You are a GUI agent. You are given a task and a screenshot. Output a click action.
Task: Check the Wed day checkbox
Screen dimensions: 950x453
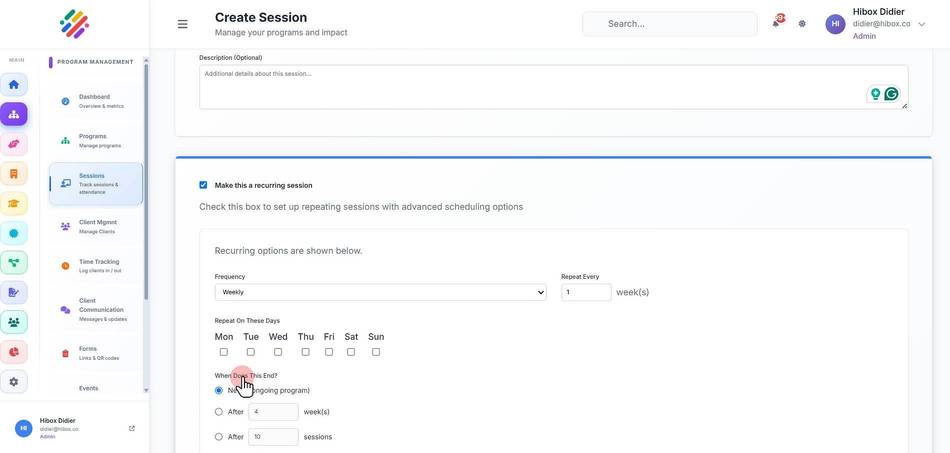click(x=277, y=352)
